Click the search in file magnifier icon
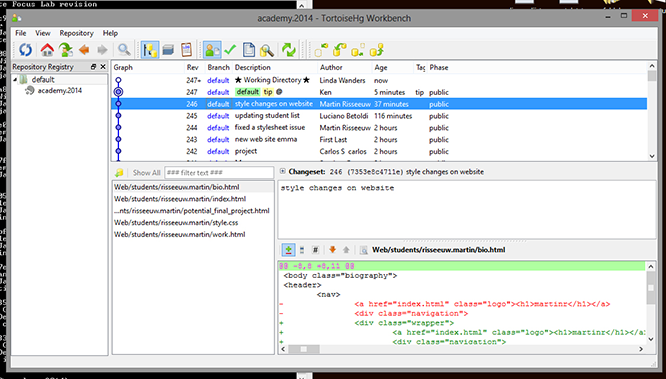This screenshot has width=666, height=379. (364, 250)
